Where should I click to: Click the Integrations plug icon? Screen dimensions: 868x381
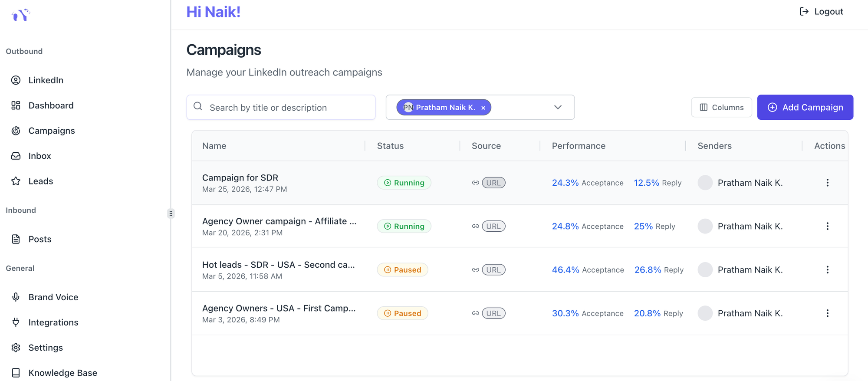click(x=16, y=322)
